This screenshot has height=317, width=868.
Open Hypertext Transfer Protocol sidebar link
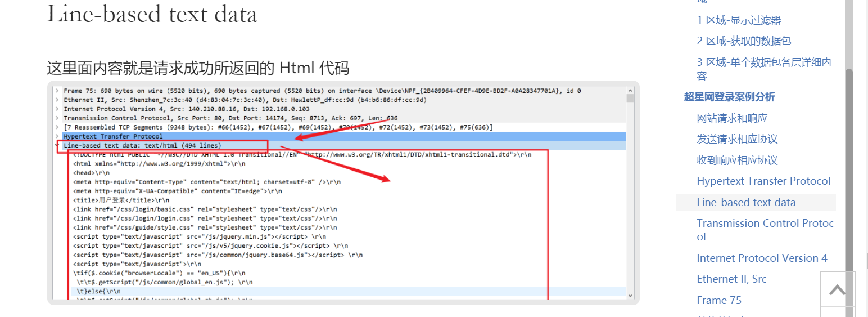pos(763,181)
